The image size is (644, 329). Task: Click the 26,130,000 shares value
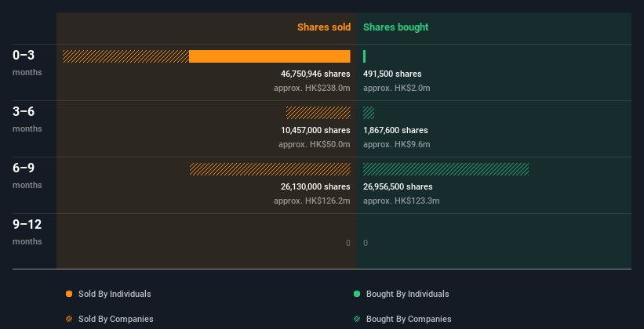pyautogui.click(x=315, y=186)
